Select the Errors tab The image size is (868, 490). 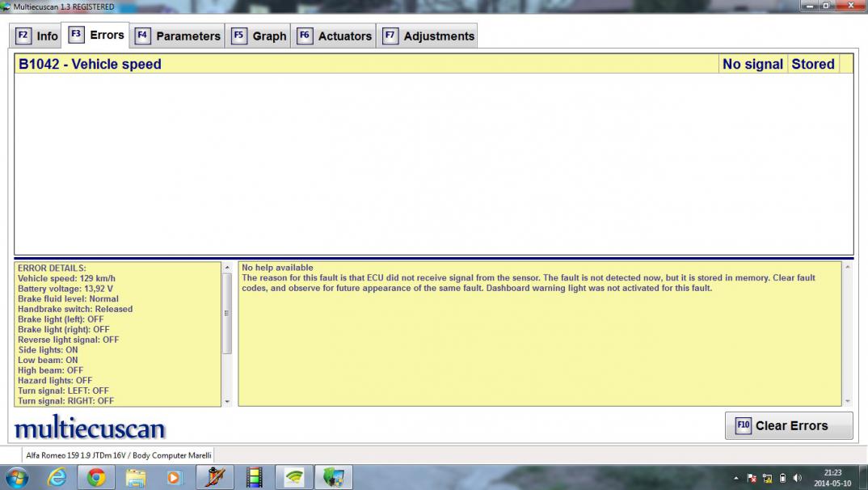click(95, 35)
